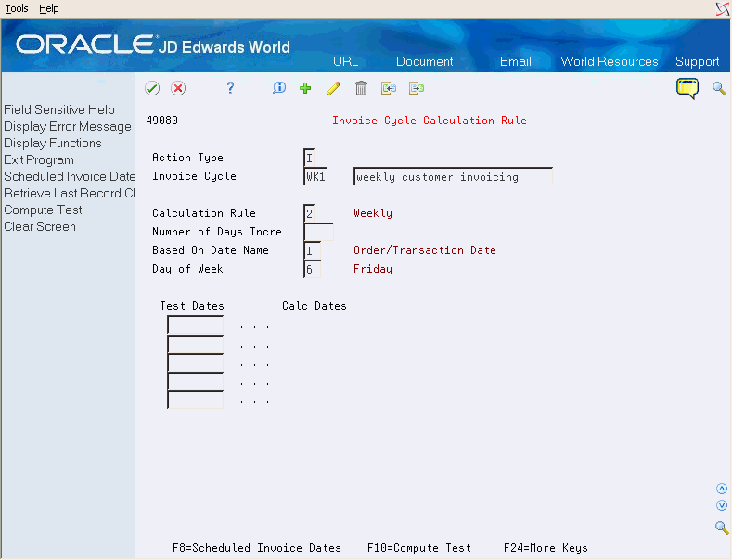Click F24=More Keys
The image size is (732, 560).
click(x=546, y=548)
